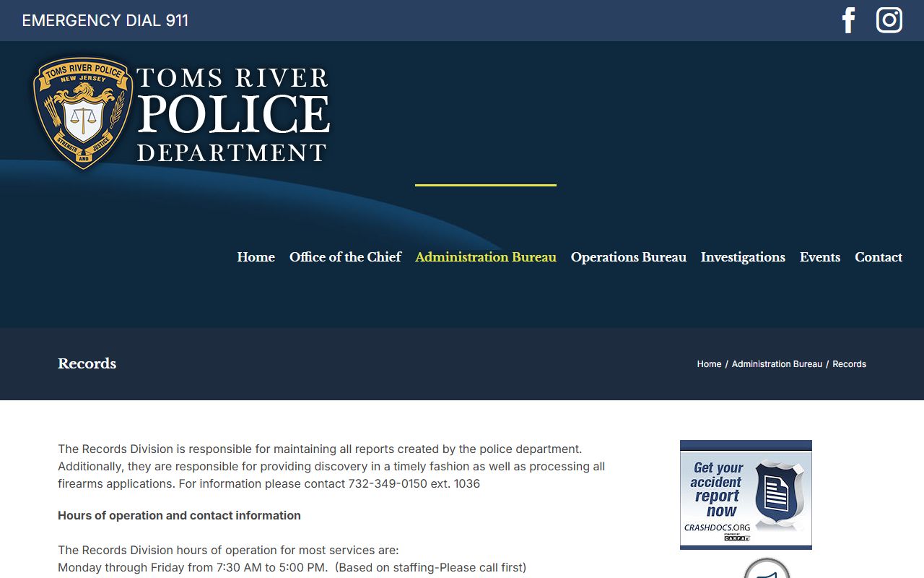924x578 pixels.
Task: Open the Events menu item
Action: click(820, 257)
